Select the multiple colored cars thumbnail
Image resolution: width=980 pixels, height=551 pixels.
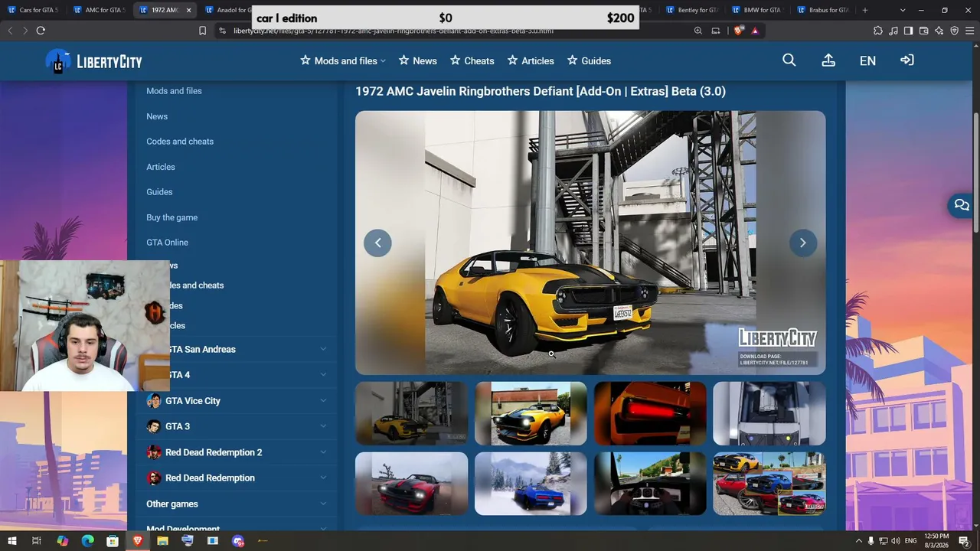[769, 484]
